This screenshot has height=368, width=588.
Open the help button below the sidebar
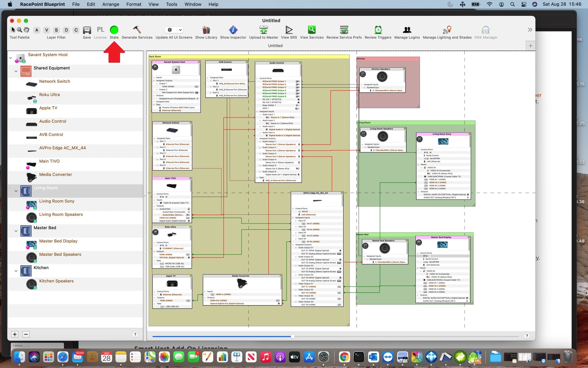click(x=135, y=335)
